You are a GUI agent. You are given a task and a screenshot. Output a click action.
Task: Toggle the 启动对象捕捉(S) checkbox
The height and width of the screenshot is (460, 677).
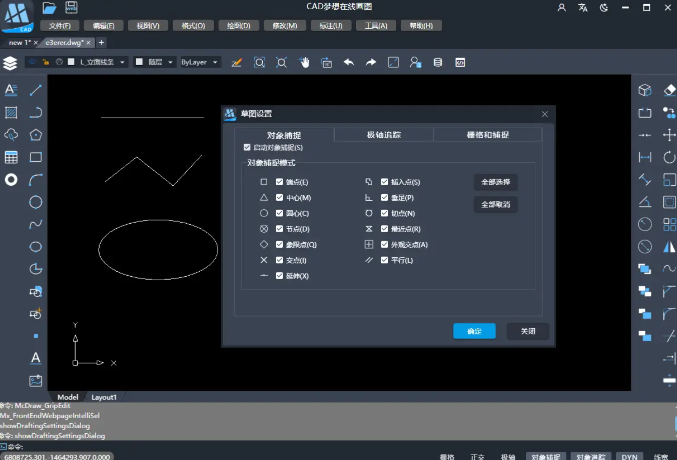247,148
